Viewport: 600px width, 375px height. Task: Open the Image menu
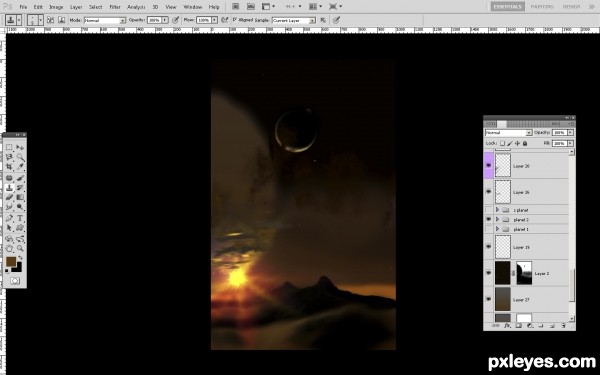[56, 7]
